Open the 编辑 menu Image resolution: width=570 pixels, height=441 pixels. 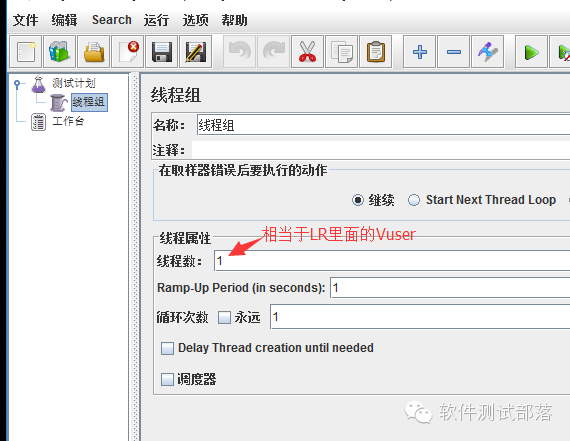tap(64, 20)
